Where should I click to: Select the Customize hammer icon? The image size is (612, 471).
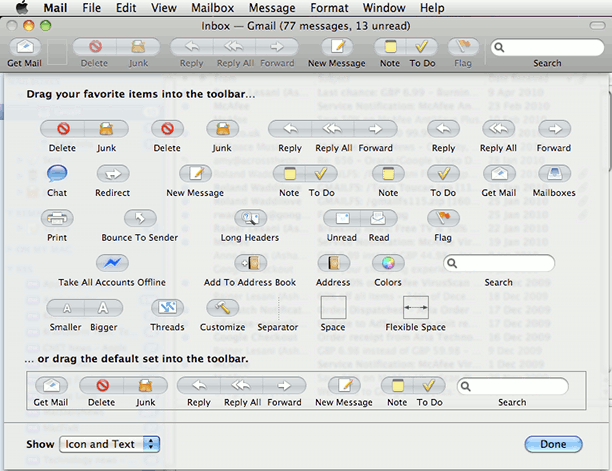click(222, 308)
